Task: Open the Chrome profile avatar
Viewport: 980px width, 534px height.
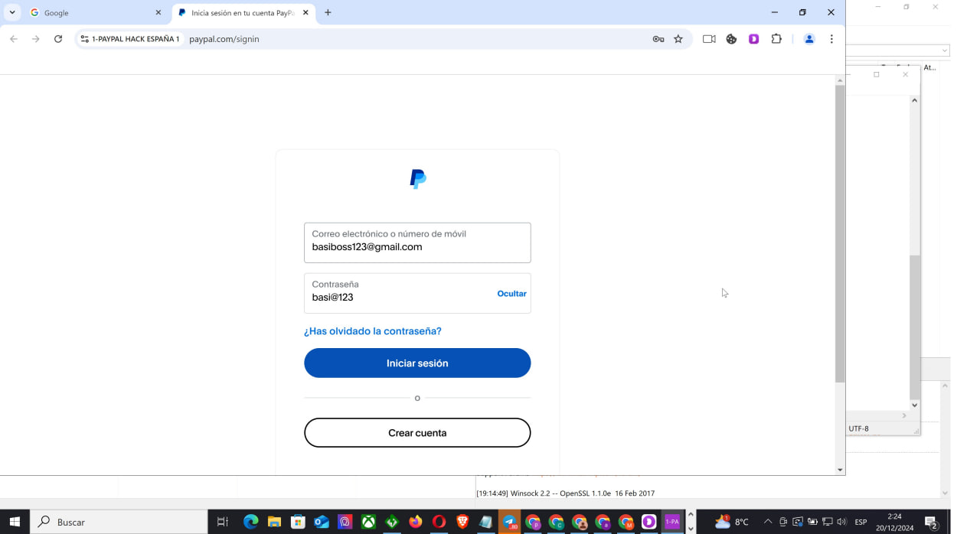Action: point(809,39)
